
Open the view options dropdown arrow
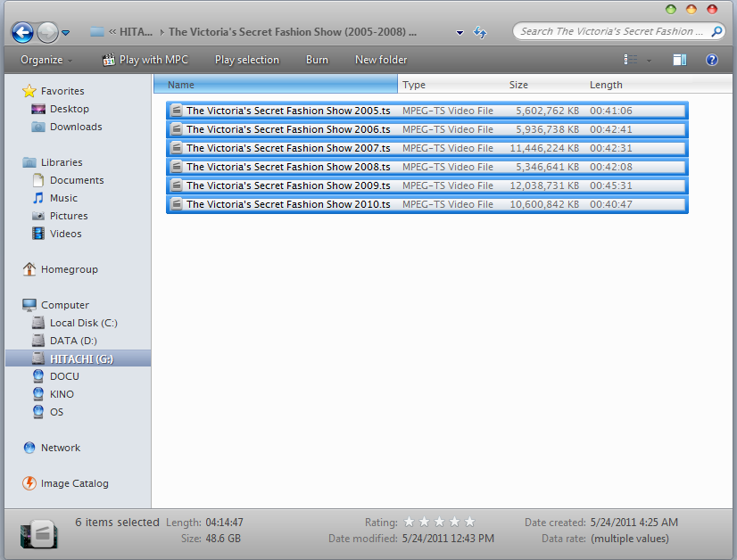coord(649,60)
